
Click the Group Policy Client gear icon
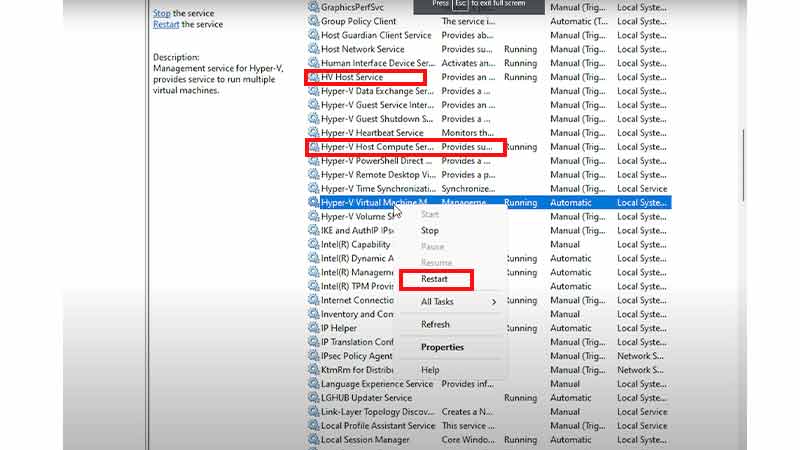coord(313,21)
